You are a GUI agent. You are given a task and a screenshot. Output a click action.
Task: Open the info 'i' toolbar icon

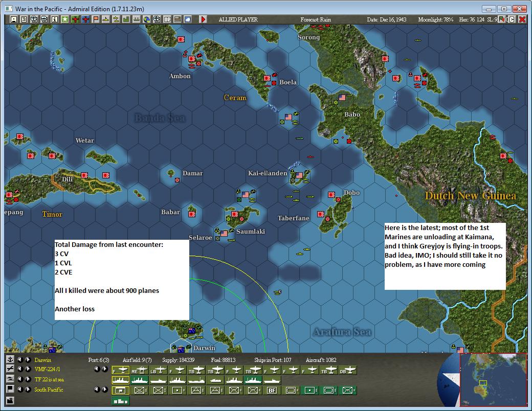pyautogui.click(x=55, y=19)
